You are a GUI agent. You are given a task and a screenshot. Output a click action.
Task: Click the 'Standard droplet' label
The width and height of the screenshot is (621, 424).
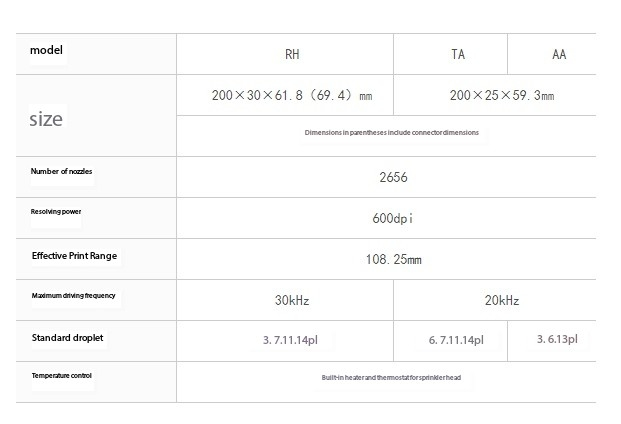67,338
